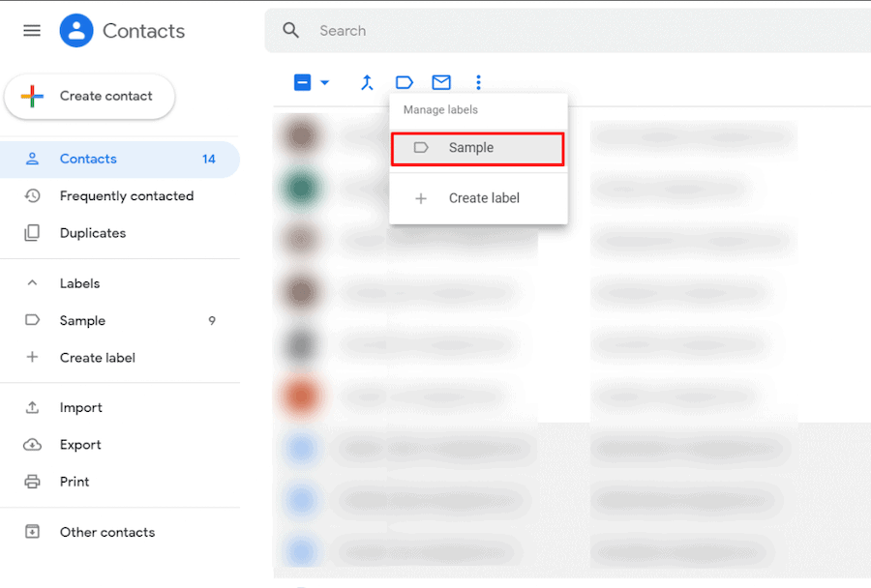Open the Import option in the sidebar
The height and width of the screenshot is (588, 871).
pos(81,407)
